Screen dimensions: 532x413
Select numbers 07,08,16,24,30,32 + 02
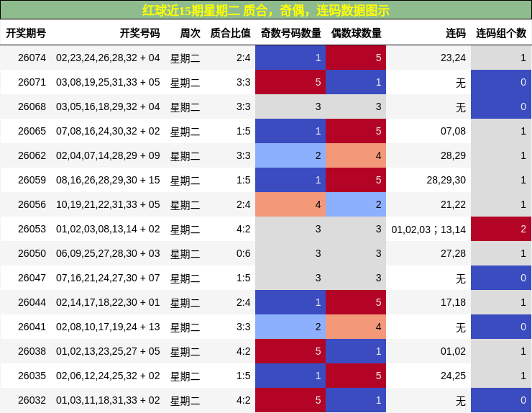(108, 131)
